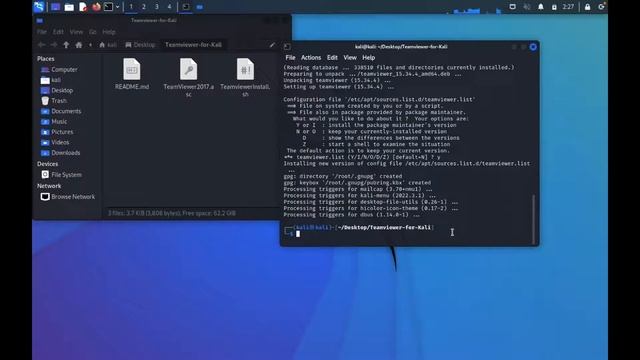
Task: Launch terminal emulator from the panel
Action: [108, 7]
